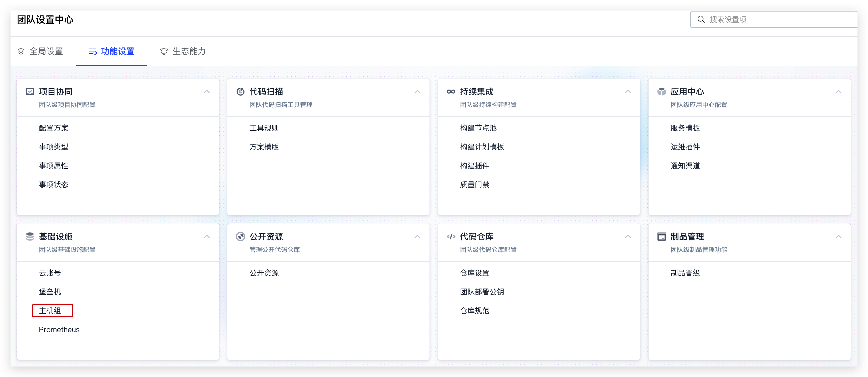The width and height of the screenshot is (868, 377).
Task: Collapse the 基础设施 card
Action: coord(207,237)
